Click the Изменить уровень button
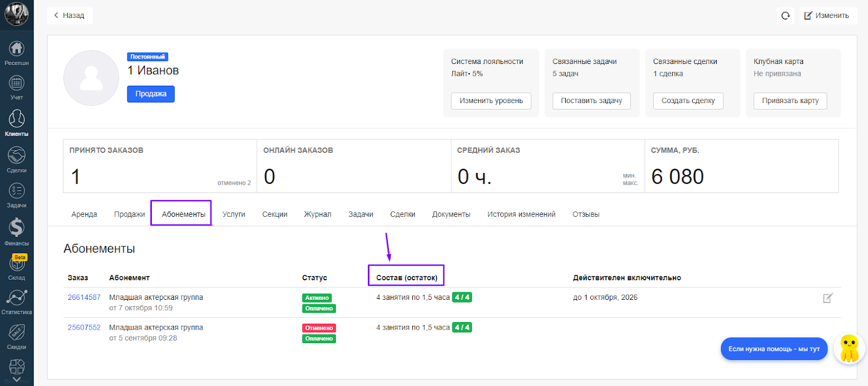This screenshot has width=868, height=386. click(491, 101)
